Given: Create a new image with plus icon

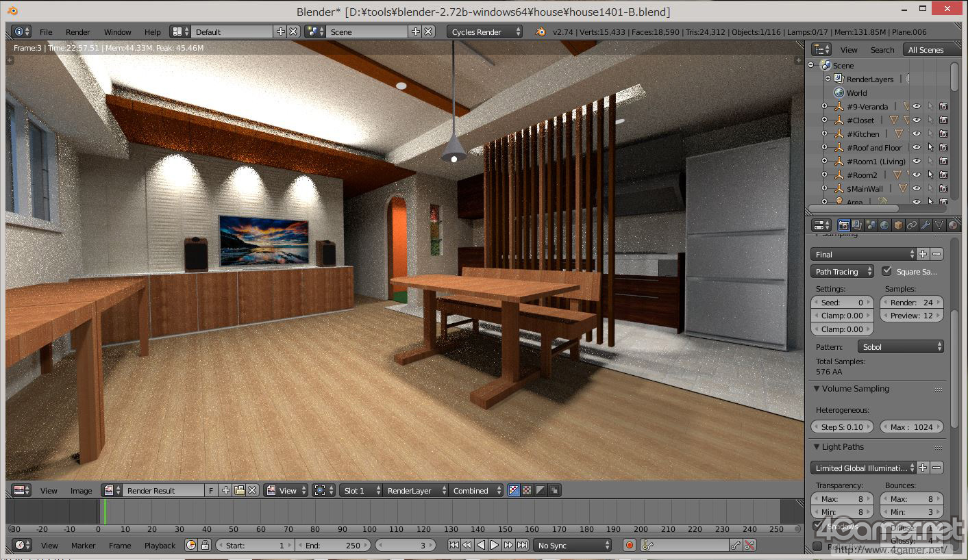Looking at the screenshot, I should click(226, 490).
